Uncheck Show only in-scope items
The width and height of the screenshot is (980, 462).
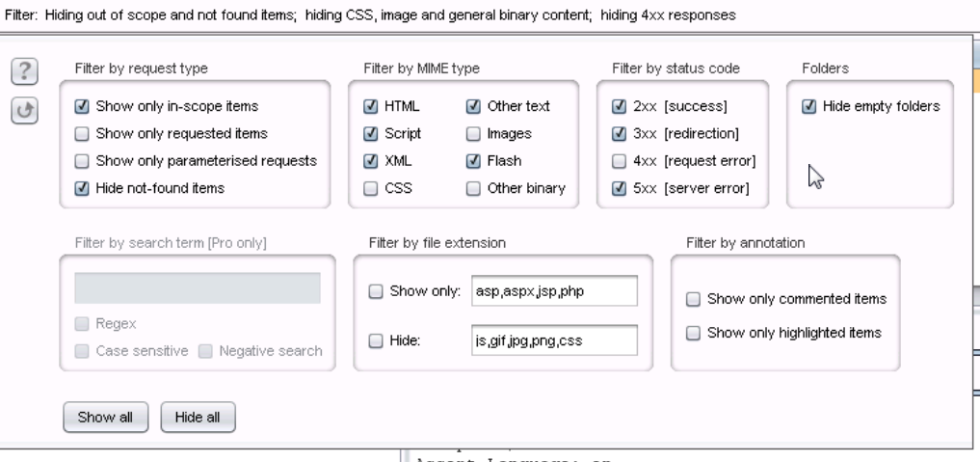pos(83,106)
